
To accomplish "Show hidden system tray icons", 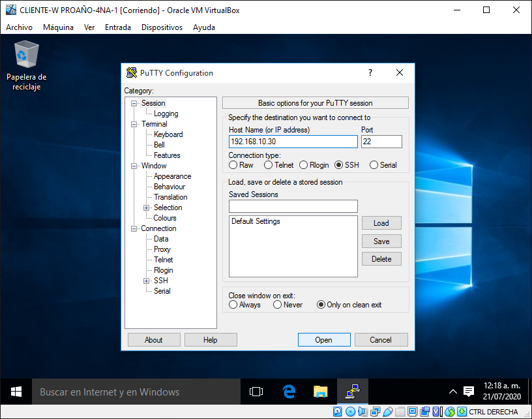I will pos(453,392).
